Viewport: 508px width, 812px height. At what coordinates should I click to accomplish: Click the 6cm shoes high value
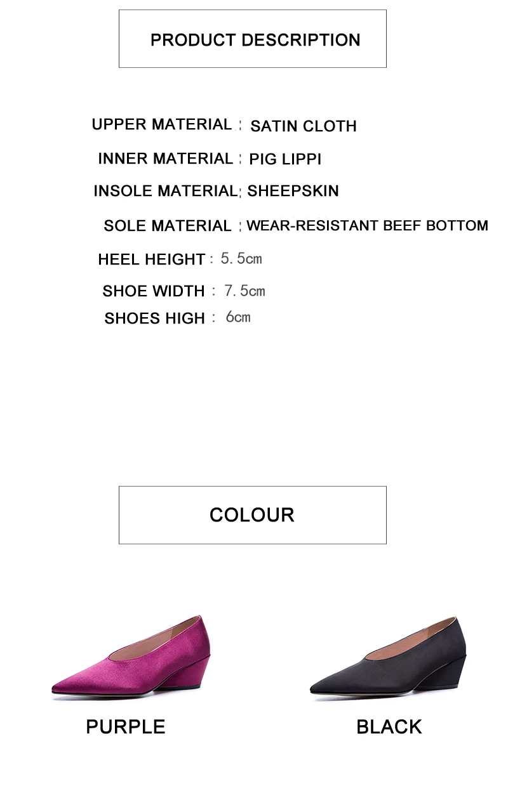238,317
